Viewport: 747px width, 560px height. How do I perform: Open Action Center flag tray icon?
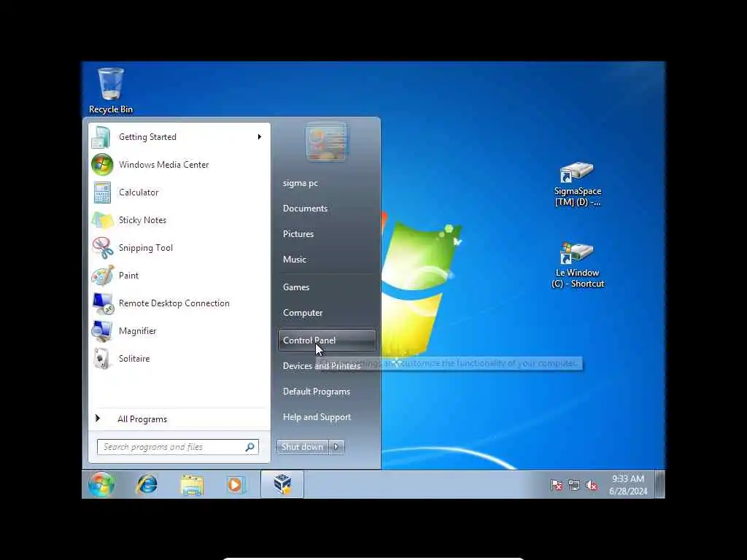(x=556, y=485)
